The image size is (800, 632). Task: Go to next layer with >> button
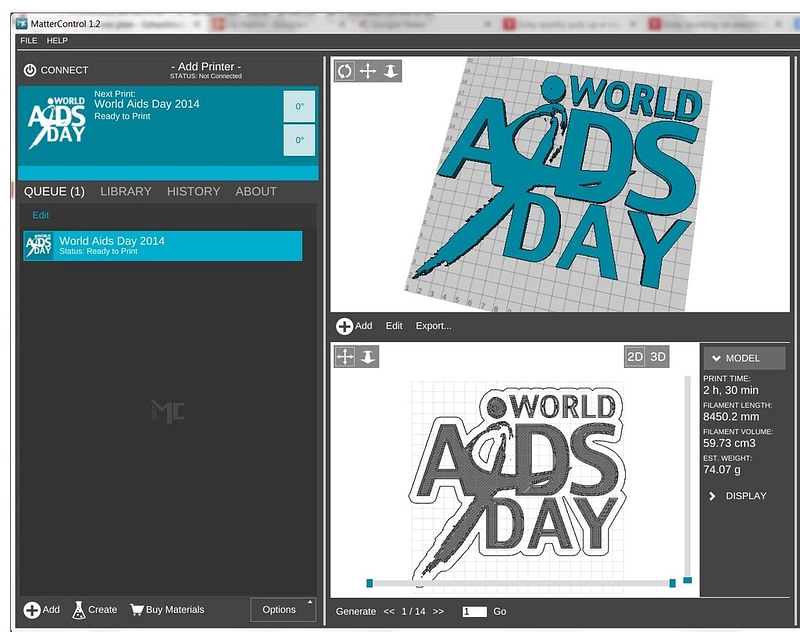point(438,611)
